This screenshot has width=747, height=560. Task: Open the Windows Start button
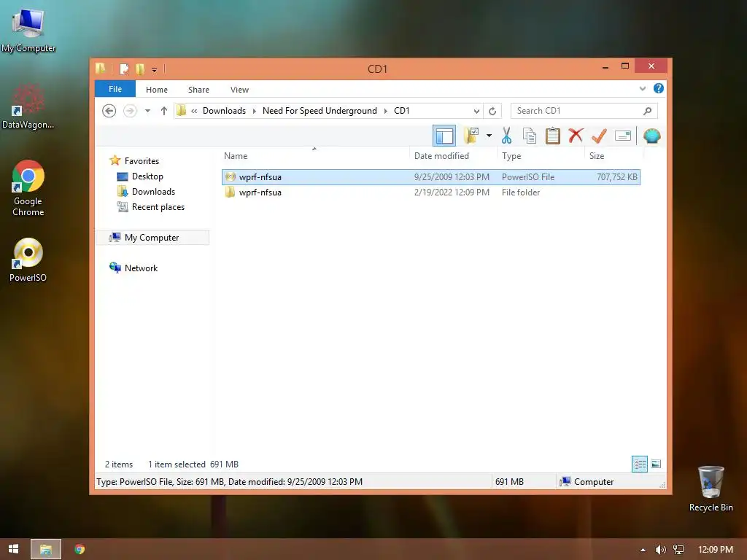coord(13,549)
